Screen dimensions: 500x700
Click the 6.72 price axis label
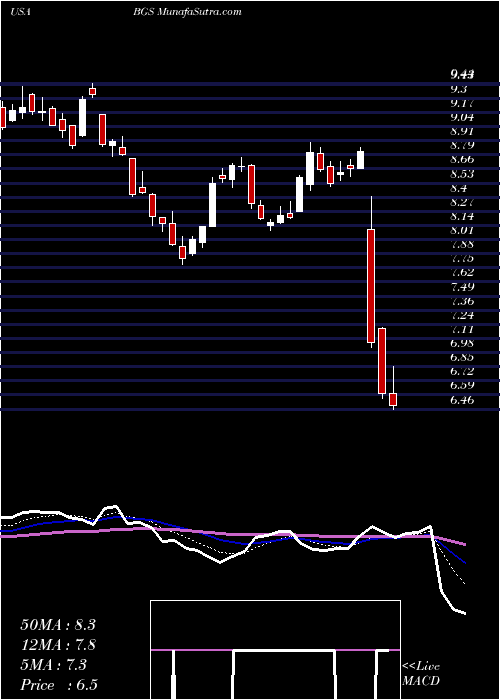click(464, 371)
